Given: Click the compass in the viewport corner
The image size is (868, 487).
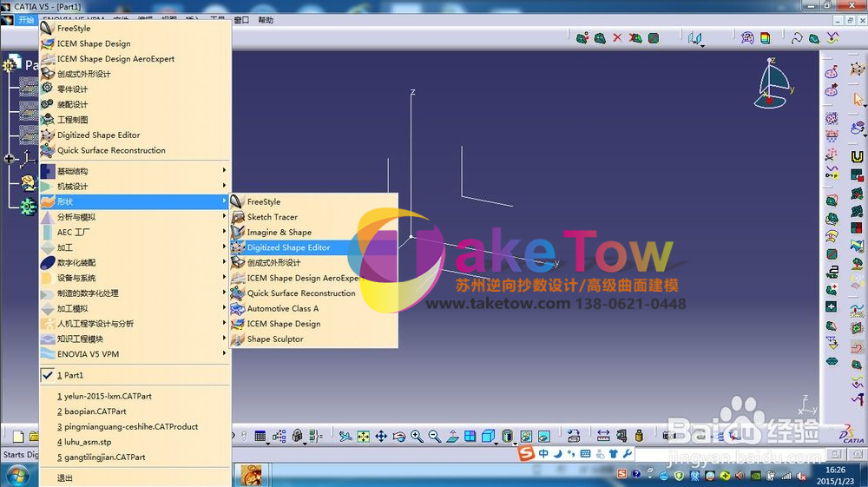Looking at the screenshot, I should (x=774, y=83).
